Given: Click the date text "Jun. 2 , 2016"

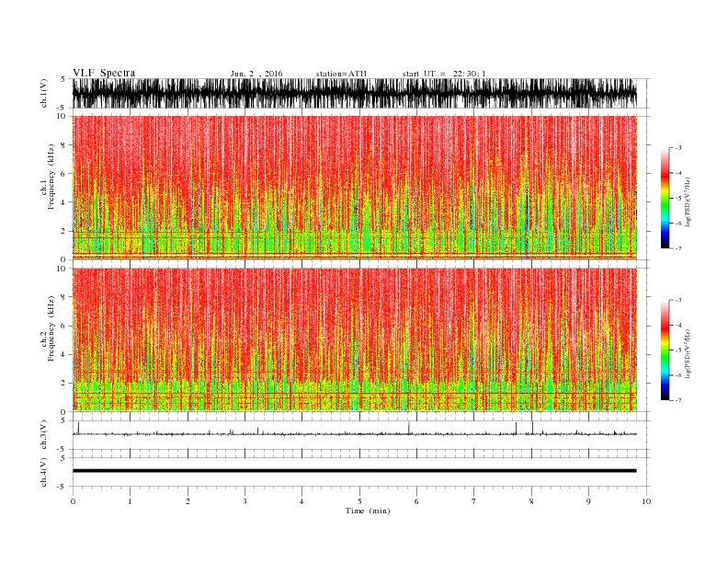Looking at the screenshot, I should point(256,74).
